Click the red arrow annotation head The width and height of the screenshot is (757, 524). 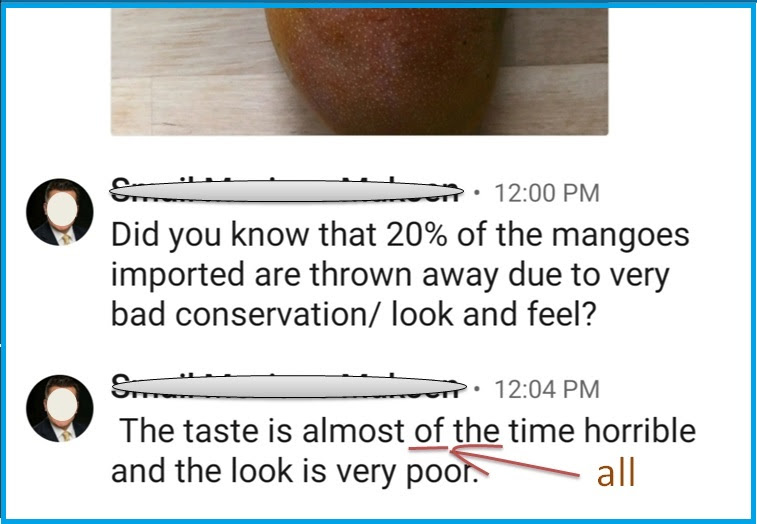466,458
